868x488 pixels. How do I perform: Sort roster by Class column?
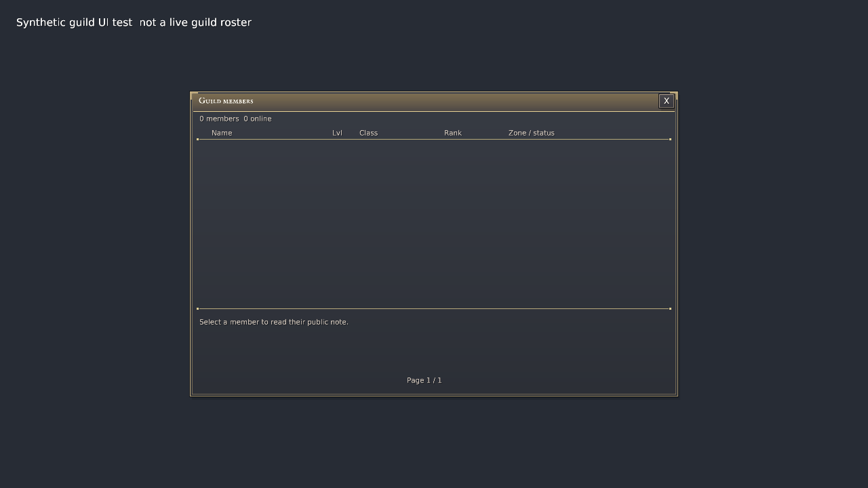pos(368,133)
